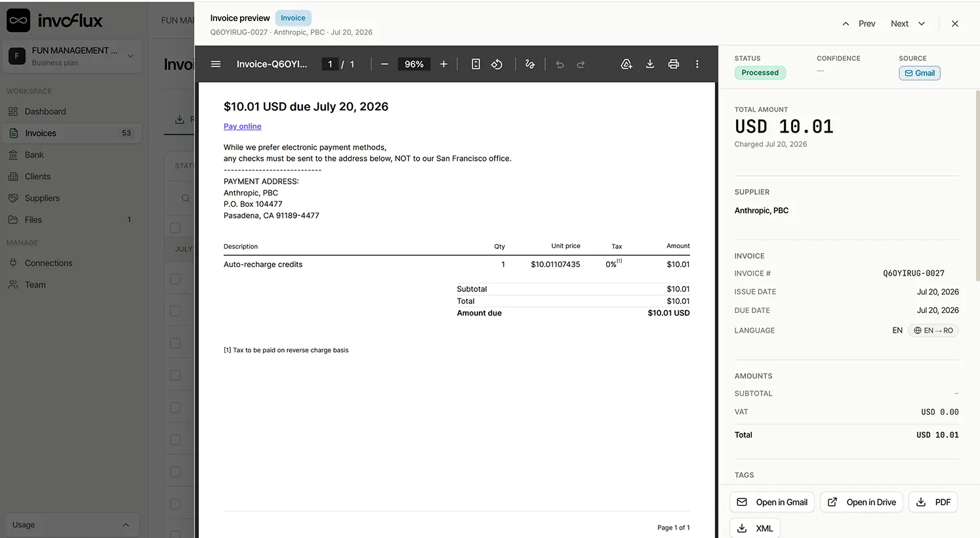Click the download icon behind the preview
The width and height of the screenshot is (980, 538).
click(x=179, y=119)
